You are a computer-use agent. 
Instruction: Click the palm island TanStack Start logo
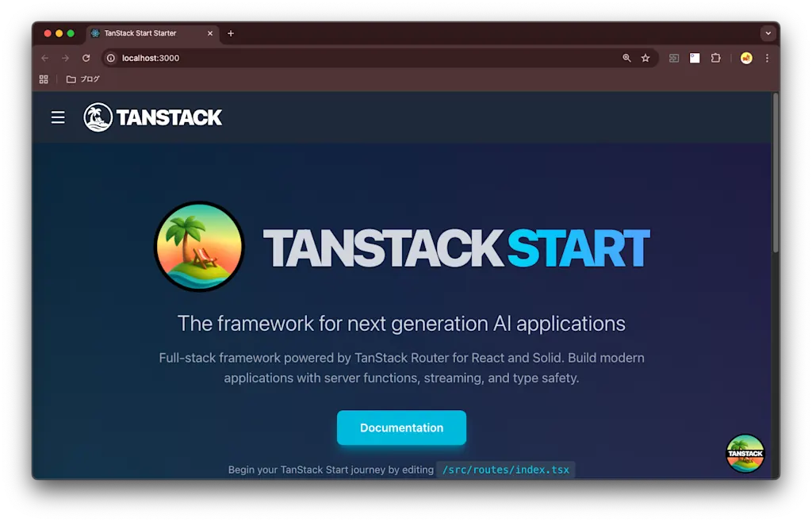[199, 247]
